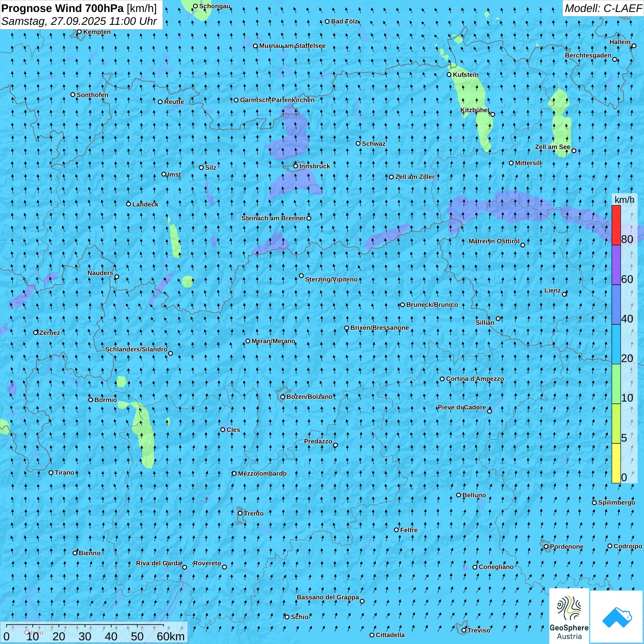Click the 'Cittadella' label
Viewport: 644px width, 644px height.
click(390, 635)
